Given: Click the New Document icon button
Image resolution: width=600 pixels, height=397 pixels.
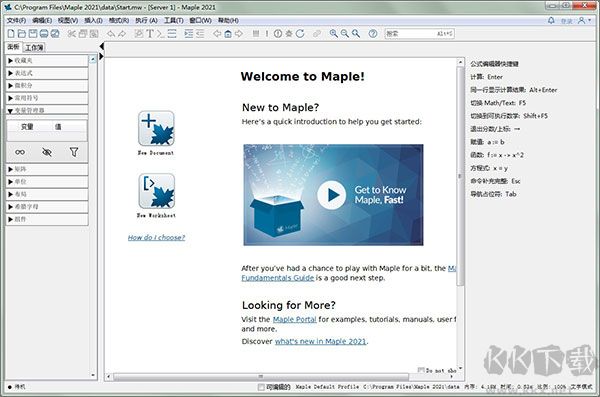Looking at the screenshot, I should [x=156, y=129].
